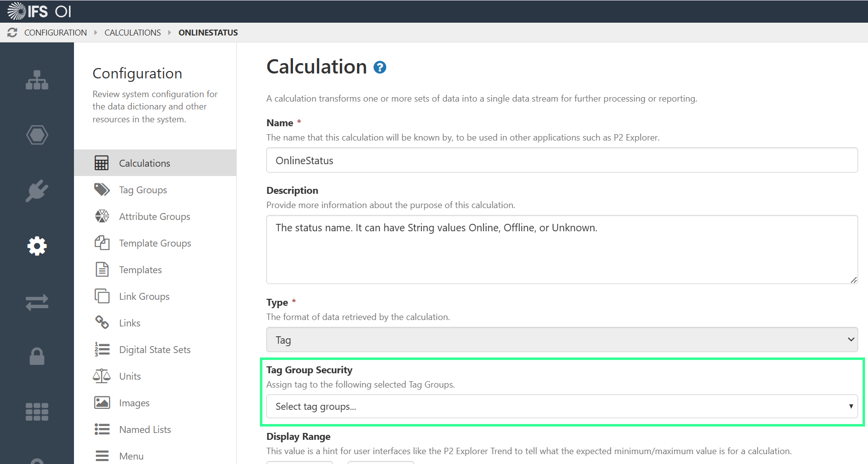
Task: Click the plug connections icon
Action: point(37,190)
